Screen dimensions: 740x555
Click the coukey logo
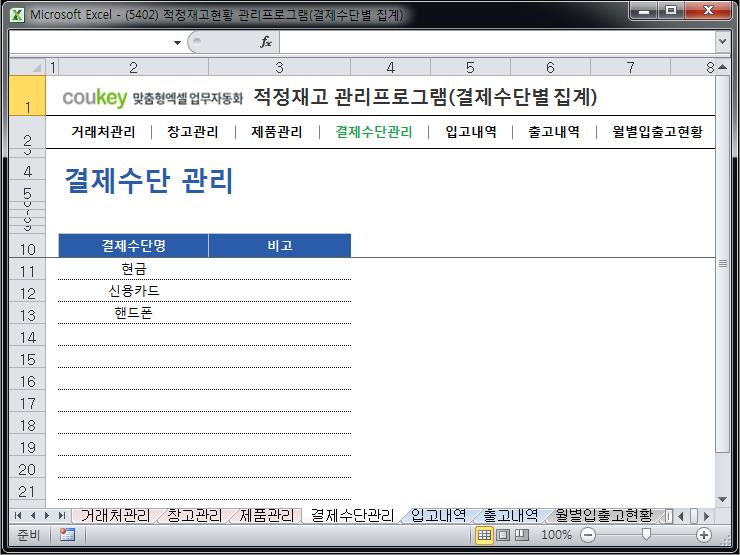click(x=95, y=97)
